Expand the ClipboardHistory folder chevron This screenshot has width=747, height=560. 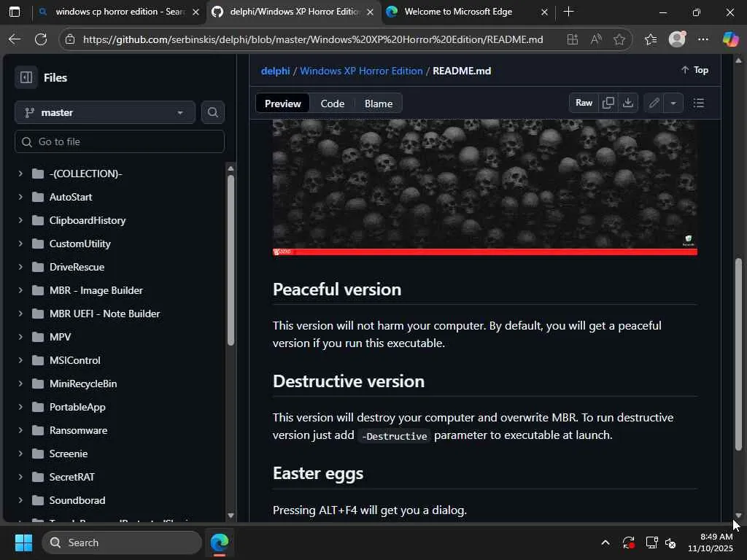[x=20, y=220]
